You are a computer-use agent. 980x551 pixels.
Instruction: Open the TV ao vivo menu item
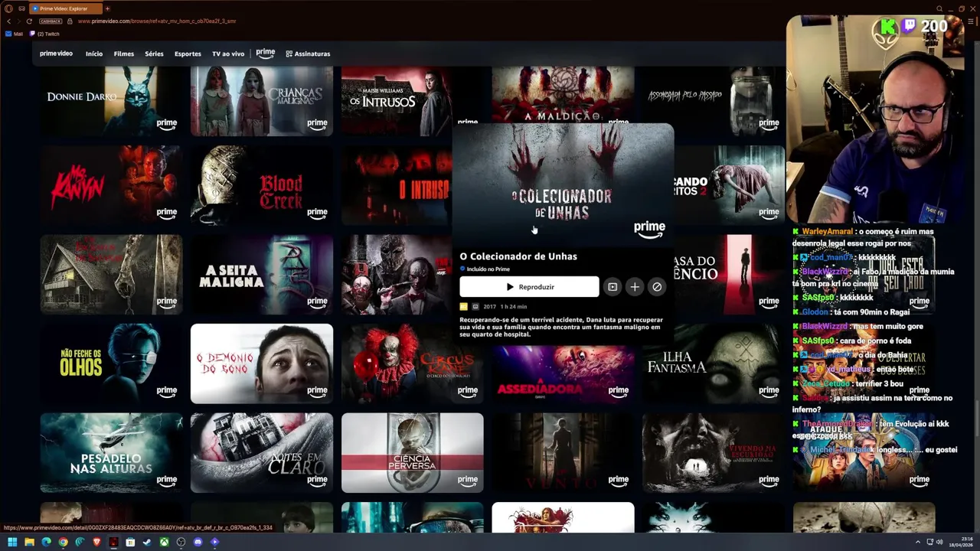[x=228, y=54]
